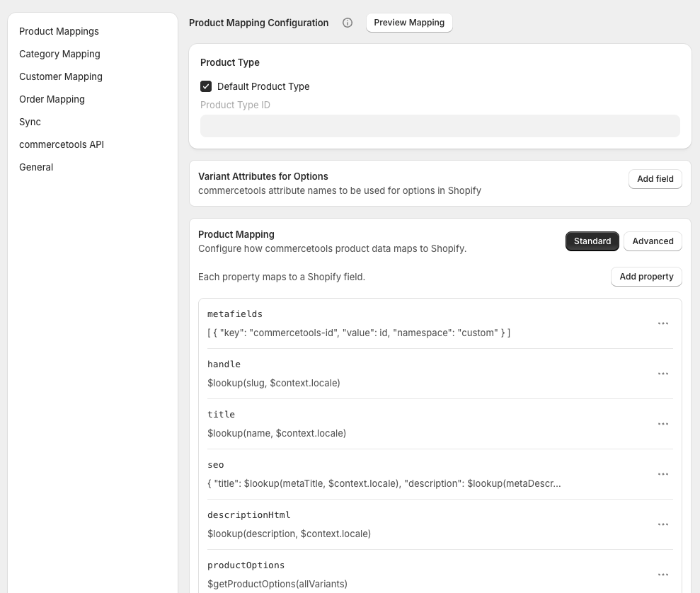Click the commercetools-id metafields JSON value
Image resolution: width=700 pixels, height=593 pixels.
[359, 333]
